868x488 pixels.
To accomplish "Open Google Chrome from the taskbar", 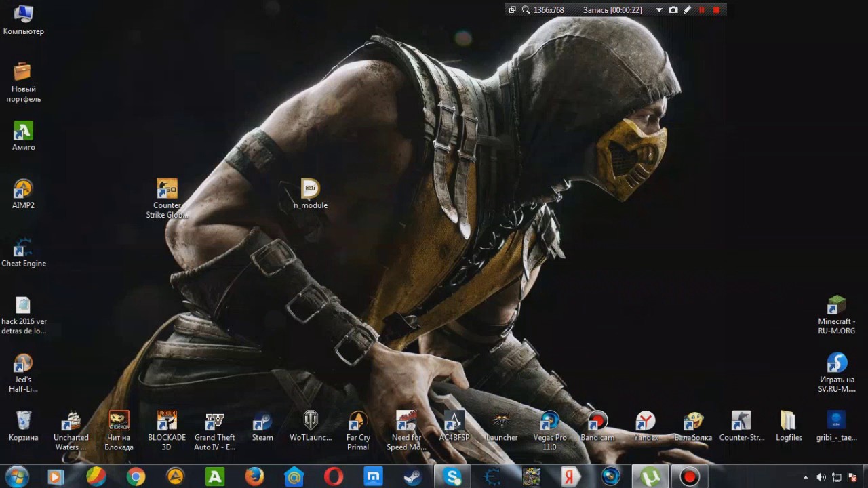I will 136,477.
